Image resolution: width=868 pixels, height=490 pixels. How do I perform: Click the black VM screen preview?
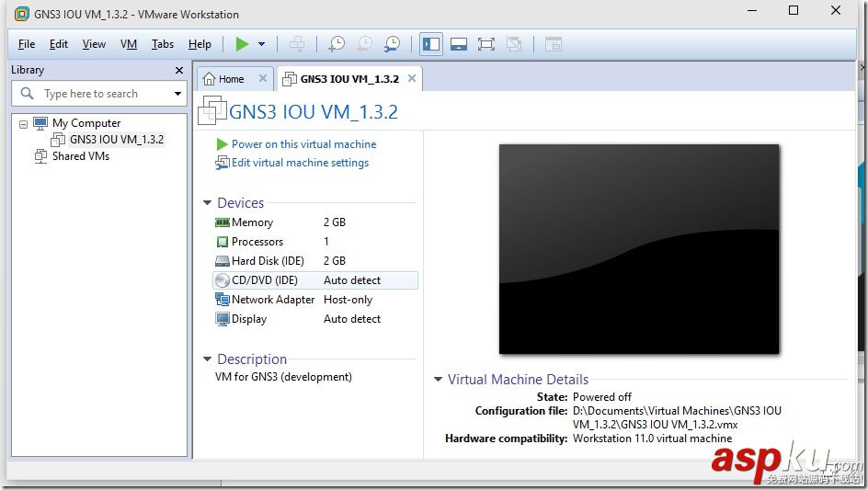pyautogui.click(x=639, y=249)
